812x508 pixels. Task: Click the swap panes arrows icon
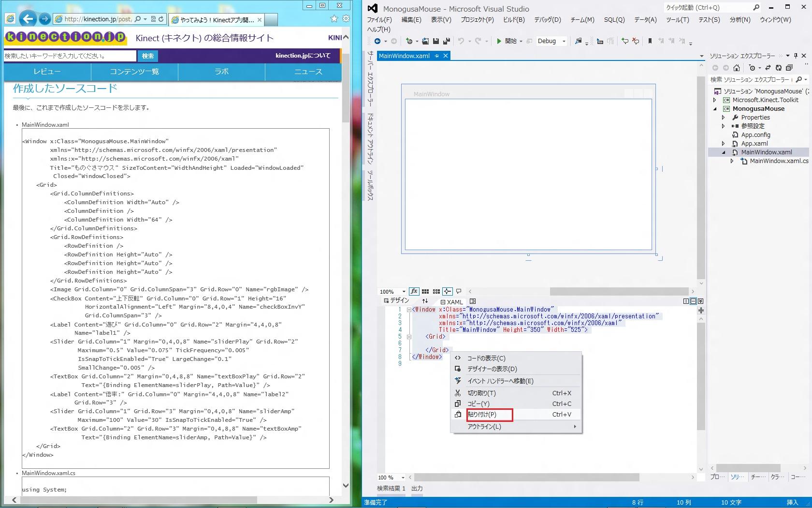(425, 301)
